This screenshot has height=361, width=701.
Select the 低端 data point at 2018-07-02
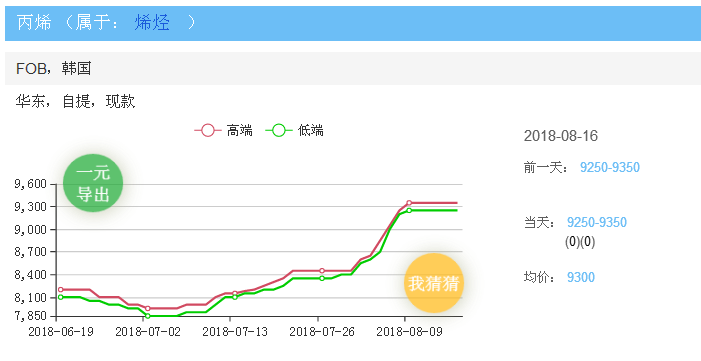pos(148,316)
